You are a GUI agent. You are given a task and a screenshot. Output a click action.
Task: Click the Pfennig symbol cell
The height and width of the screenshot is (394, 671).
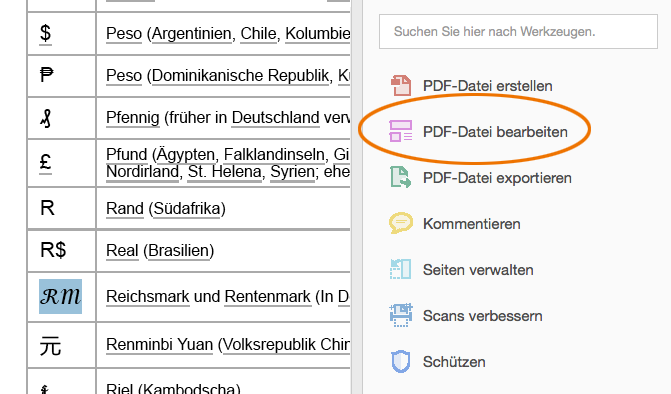tap(62, 118)
